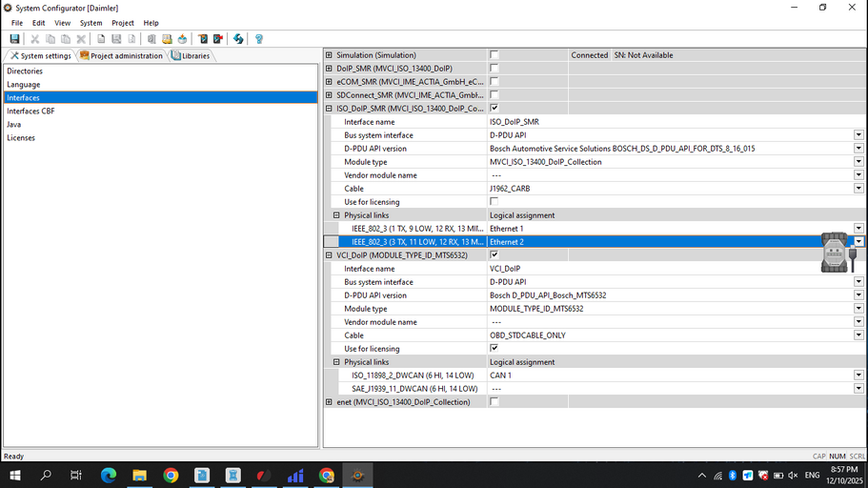The image size is (868, 488).
Task: Select Language in the settings list
Action: click(x=160, y=84)
